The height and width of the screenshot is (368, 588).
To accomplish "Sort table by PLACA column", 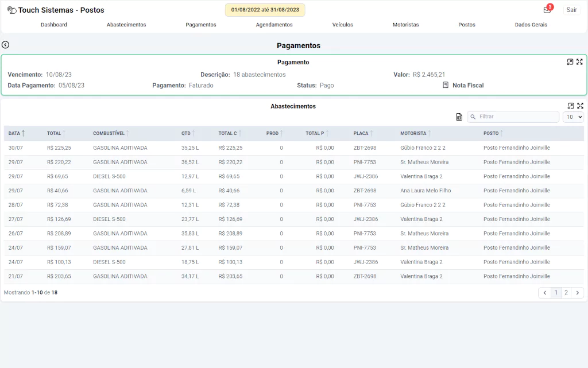I will (363, 133).
